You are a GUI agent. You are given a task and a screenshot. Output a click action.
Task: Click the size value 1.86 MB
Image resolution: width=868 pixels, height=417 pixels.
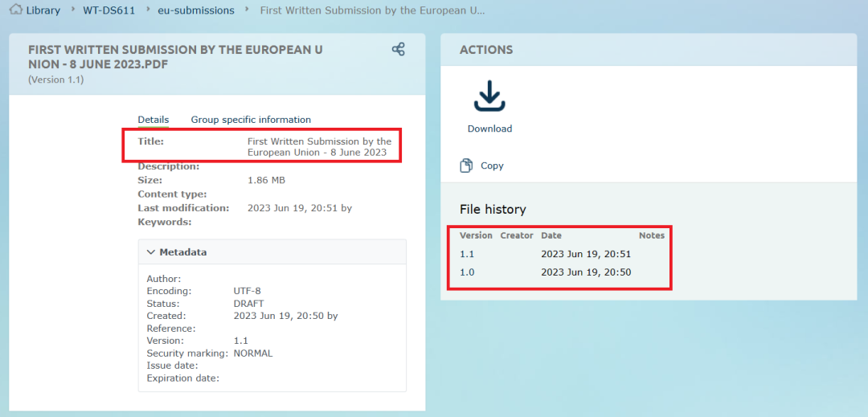coord(266,180)
